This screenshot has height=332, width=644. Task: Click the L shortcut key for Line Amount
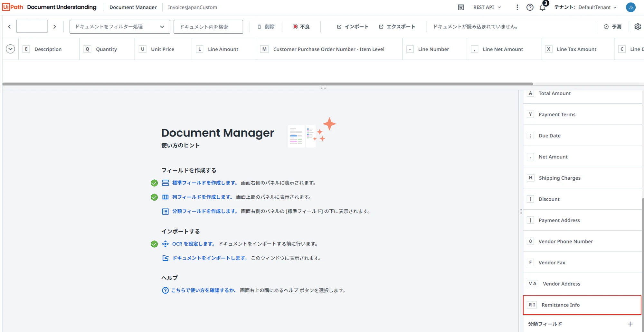pos(200,49)
